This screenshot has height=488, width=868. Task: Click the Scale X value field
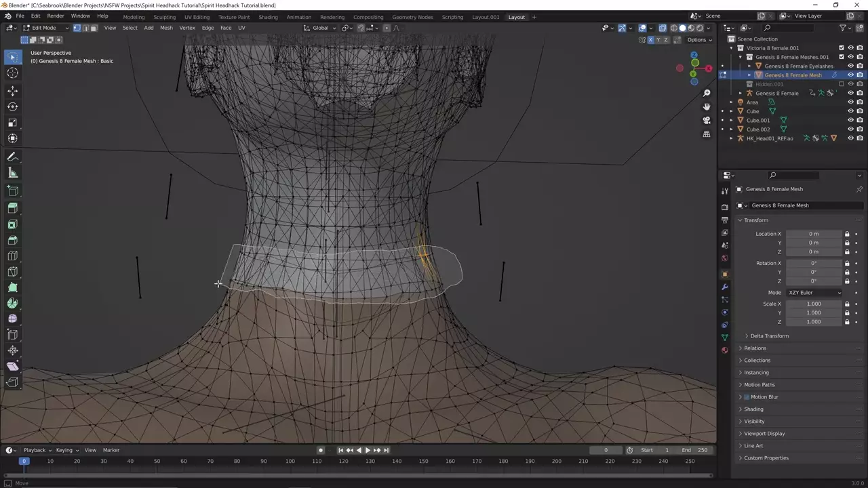(x=813, y=304)
